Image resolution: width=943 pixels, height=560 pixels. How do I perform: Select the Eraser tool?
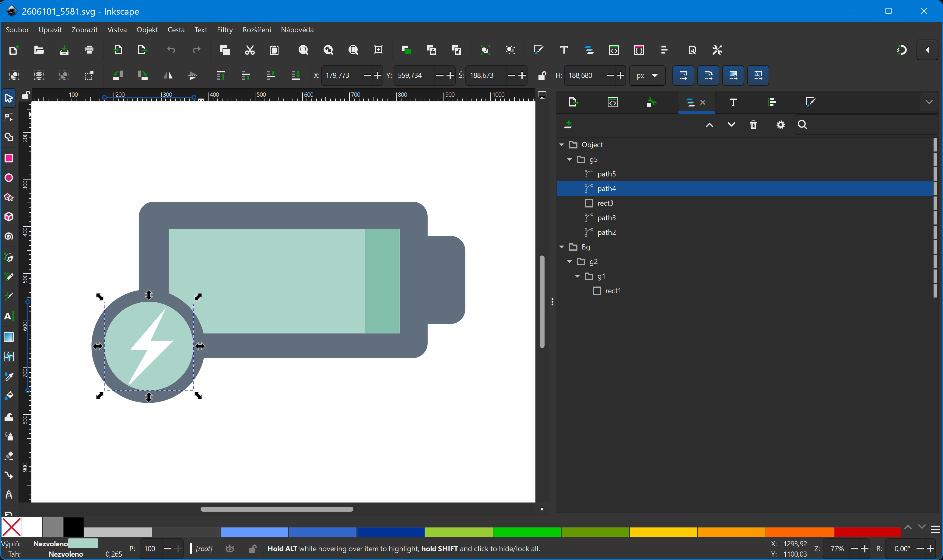9,455
